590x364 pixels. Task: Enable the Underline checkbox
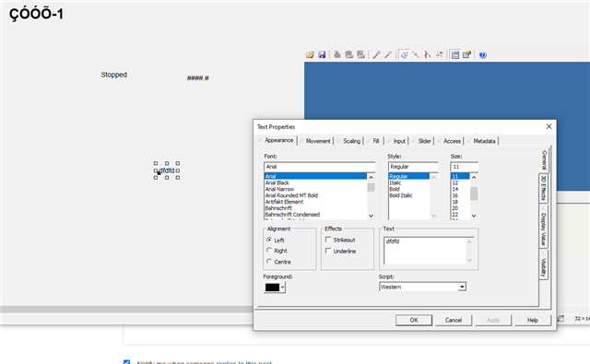(x=328, y=251)
